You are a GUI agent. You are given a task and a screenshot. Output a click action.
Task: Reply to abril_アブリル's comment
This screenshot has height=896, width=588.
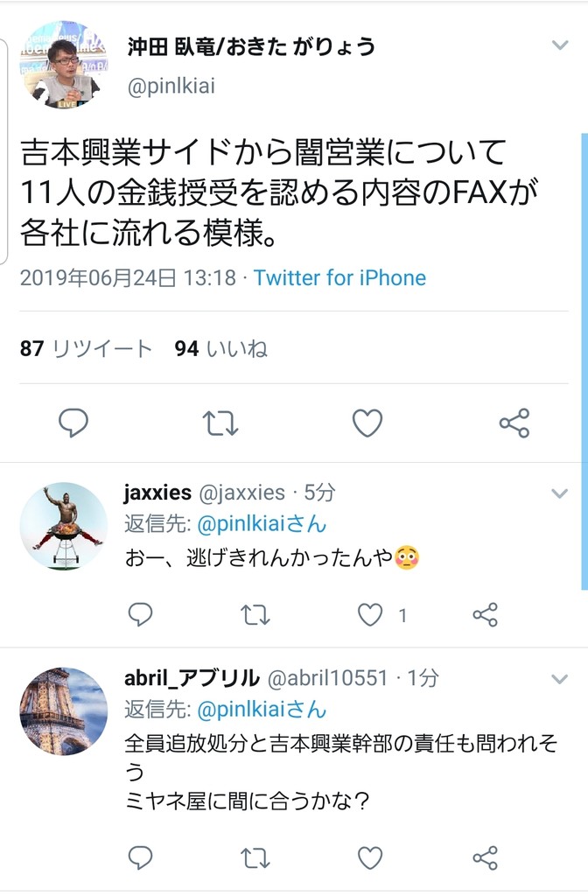(140, 857)
